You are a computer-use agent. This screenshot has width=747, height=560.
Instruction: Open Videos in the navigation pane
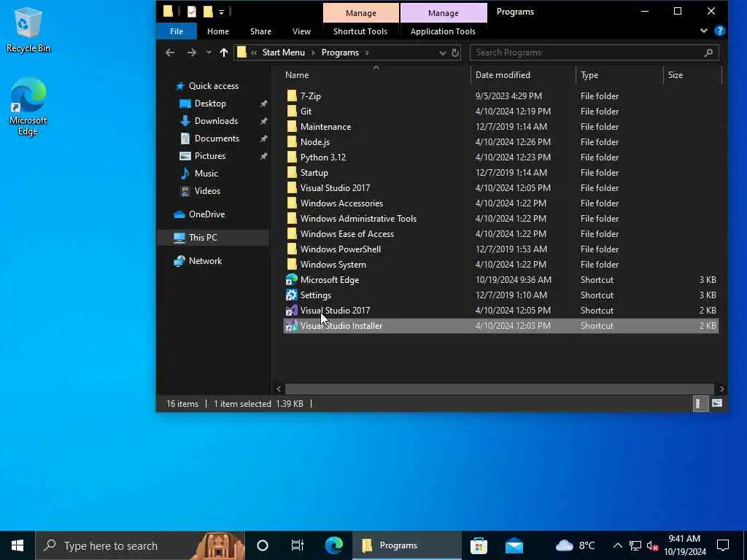click(207, 191)
